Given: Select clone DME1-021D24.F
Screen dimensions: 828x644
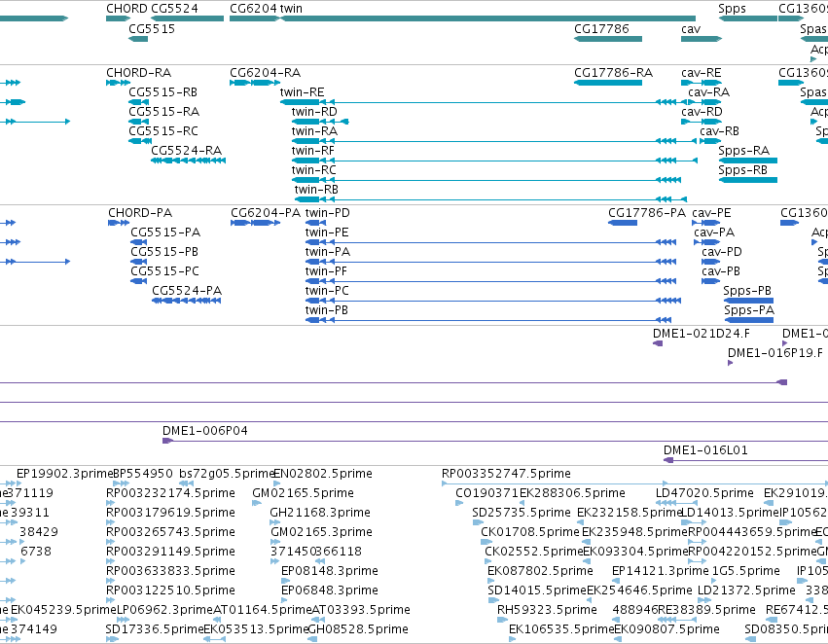Looking at the screenshot, I should (702, 334).
